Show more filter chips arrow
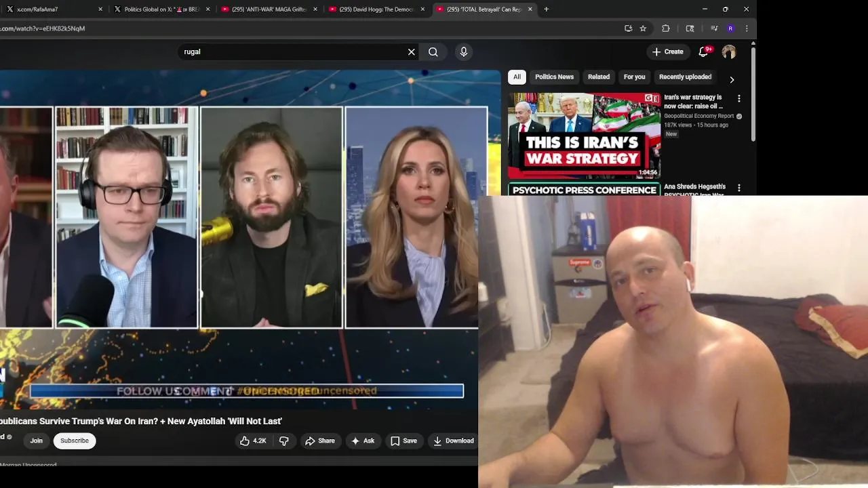 click(x=732, y=79)
